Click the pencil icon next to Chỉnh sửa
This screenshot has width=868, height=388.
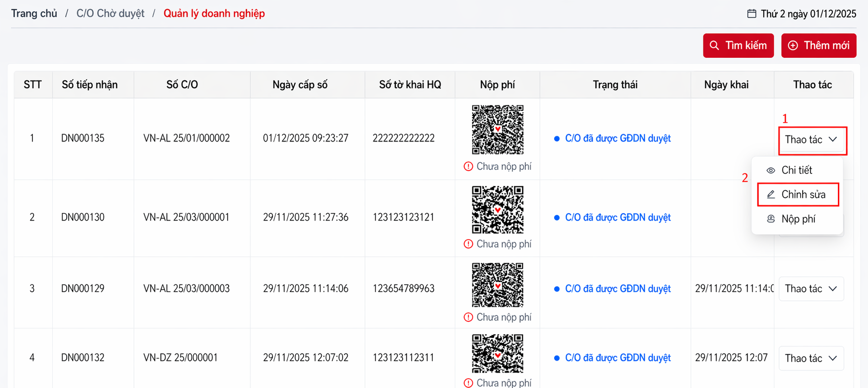[771, 195]
